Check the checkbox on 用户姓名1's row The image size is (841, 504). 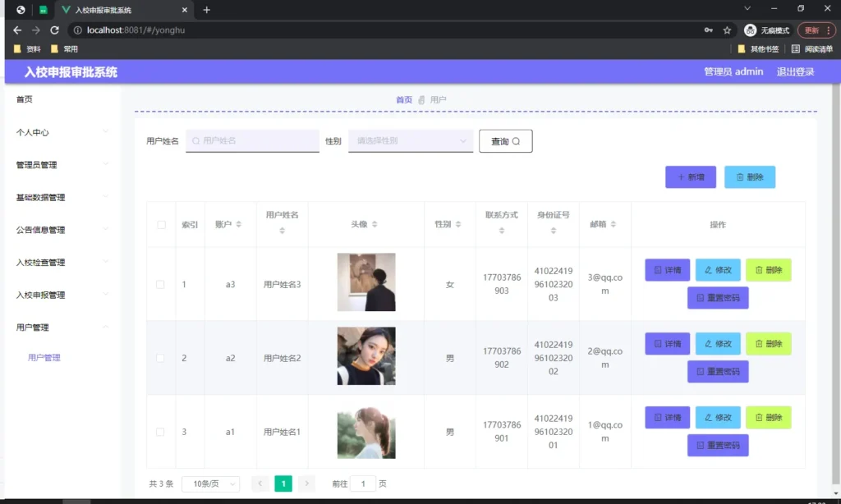click(160, 431)
